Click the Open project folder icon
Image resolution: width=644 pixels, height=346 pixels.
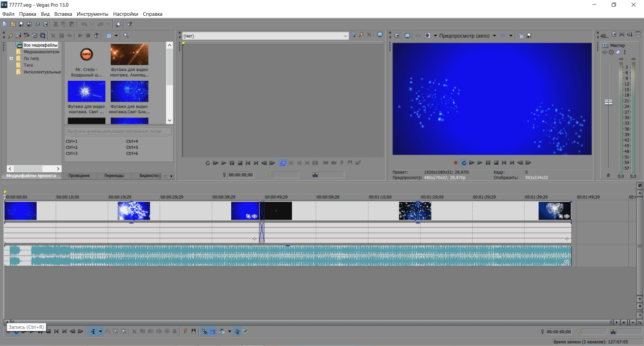[13, 24]
